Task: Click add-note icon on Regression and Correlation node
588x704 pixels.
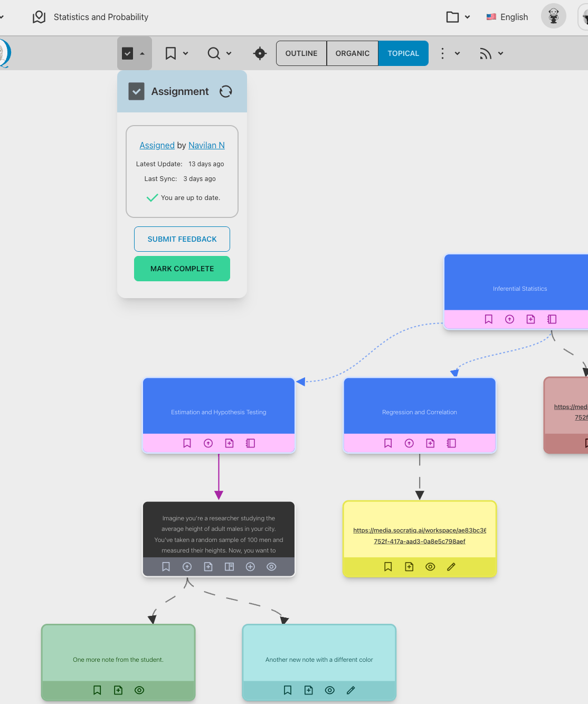Action: [430, 443]
